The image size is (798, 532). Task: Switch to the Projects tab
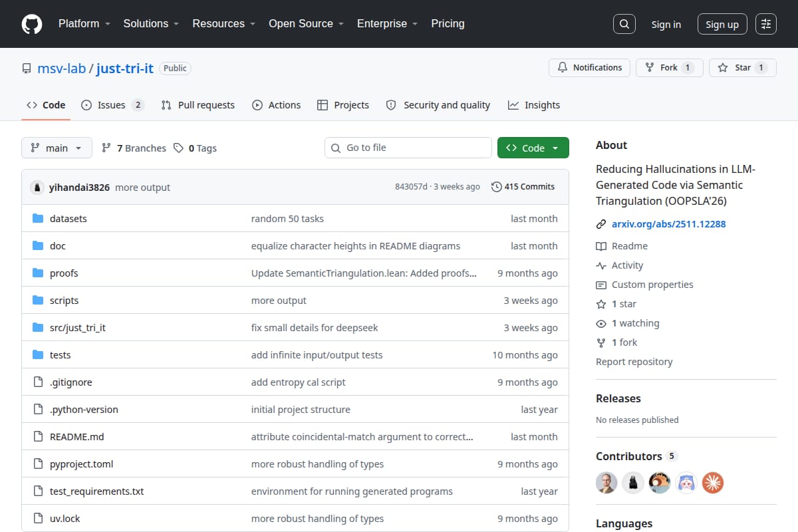coord(343,105)
